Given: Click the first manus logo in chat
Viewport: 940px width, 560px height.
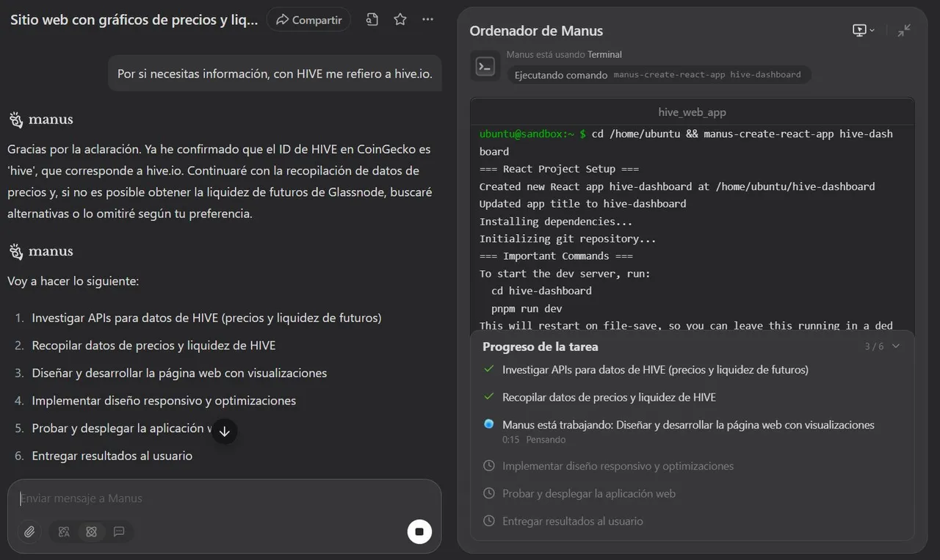Looking at the screenshot, I should [40, 120].
